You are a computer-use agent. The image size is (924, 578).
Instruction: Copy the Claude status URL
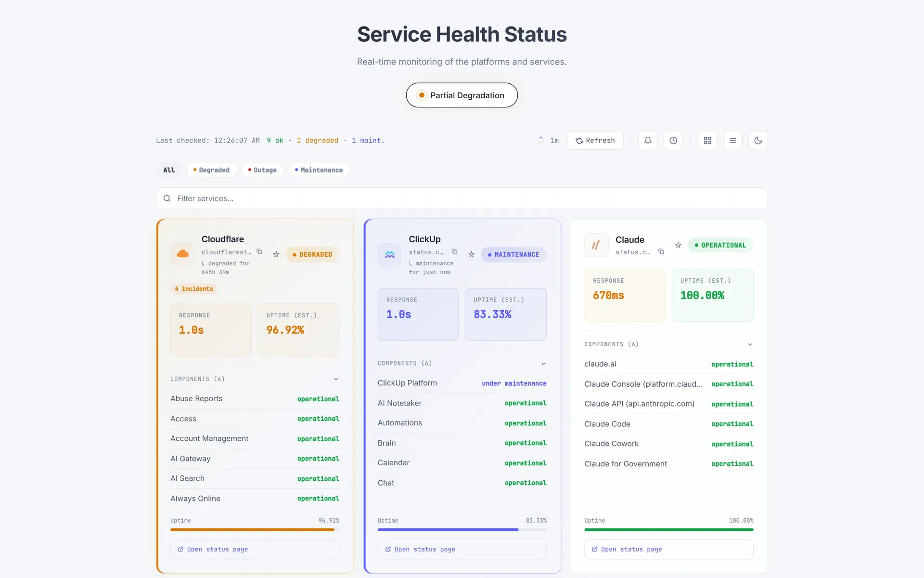661,251
